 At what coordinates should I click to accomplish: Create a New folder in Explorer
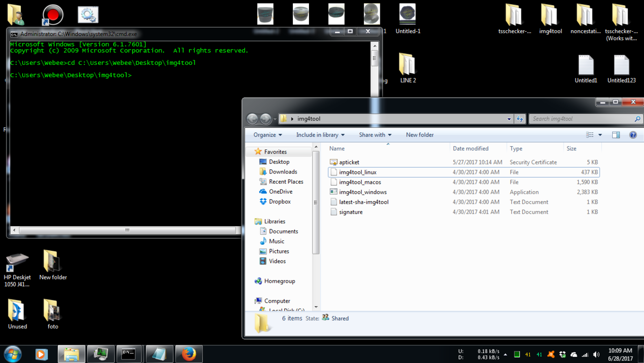coord(420,135)
